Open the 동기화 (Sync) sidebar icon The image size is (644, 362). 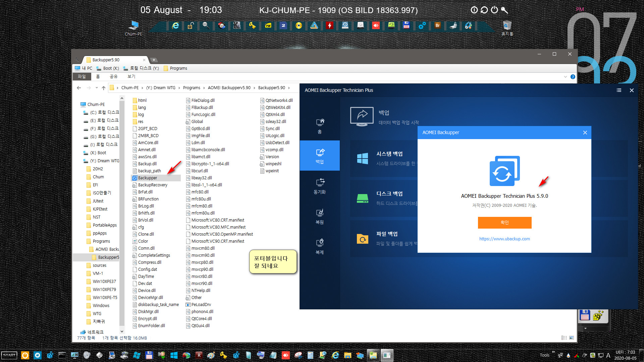320,186
